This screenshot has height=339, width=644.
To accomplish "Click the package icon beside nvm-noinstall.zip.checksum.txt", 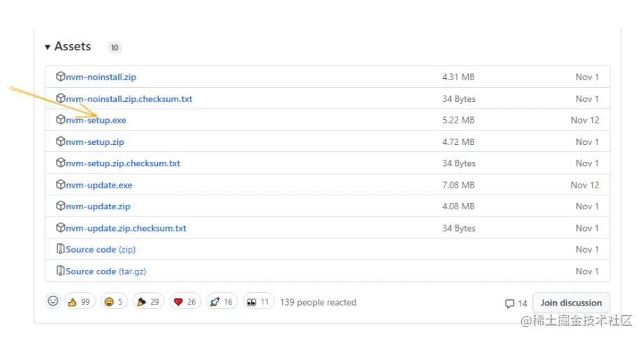I will 60,98.
